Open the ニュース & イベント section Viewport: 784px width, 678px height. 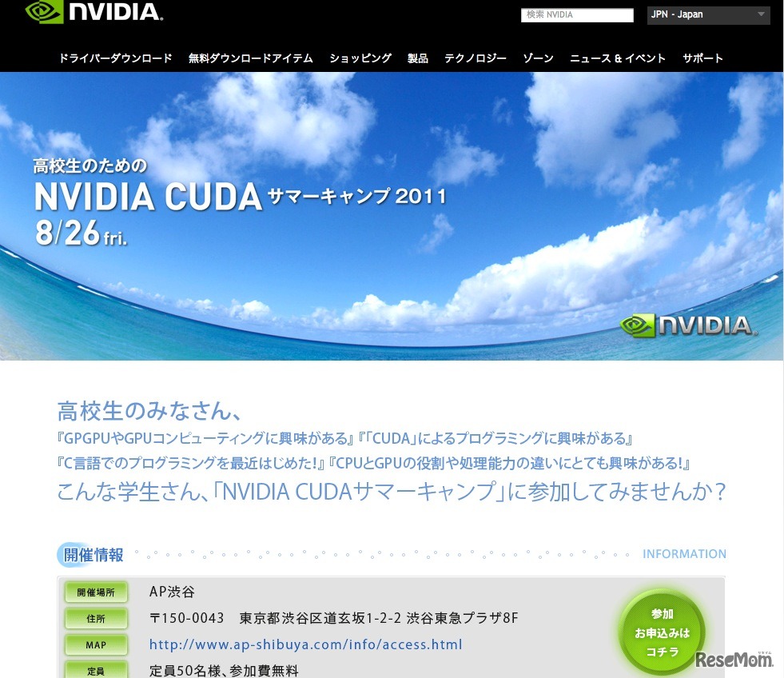[x=618, y=58]
